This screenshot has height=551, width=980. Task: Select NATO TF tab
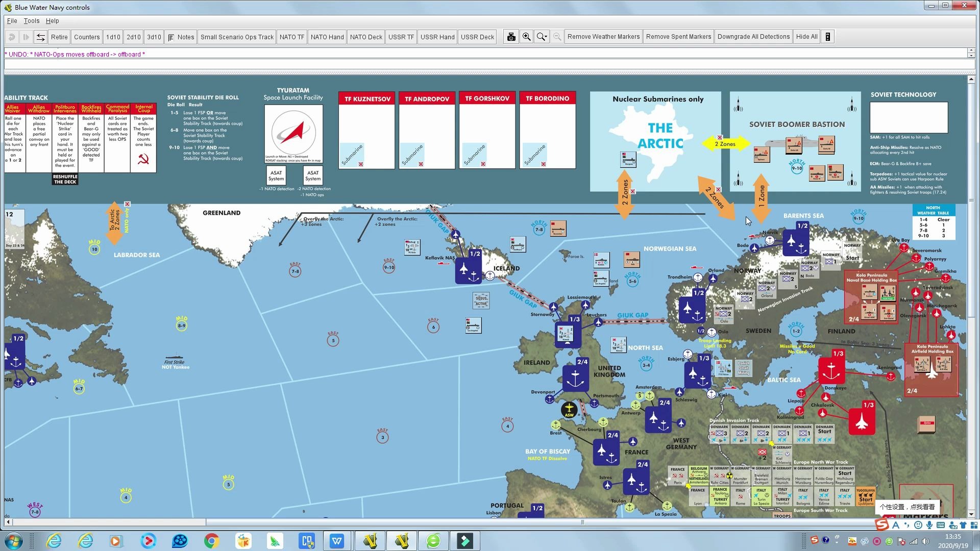(291, 36)
